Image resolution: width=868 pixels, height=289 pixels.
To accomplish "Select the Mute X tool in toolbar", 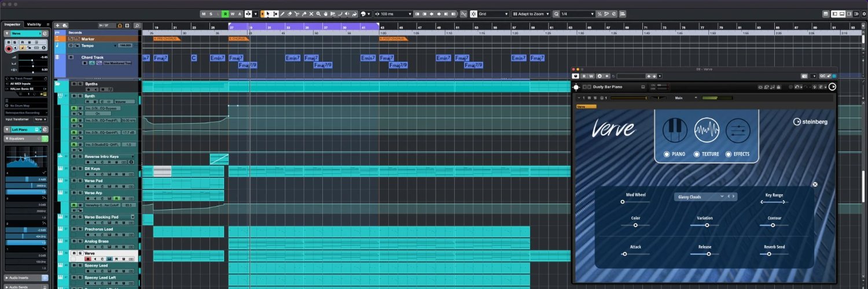I will pos(311,14).
